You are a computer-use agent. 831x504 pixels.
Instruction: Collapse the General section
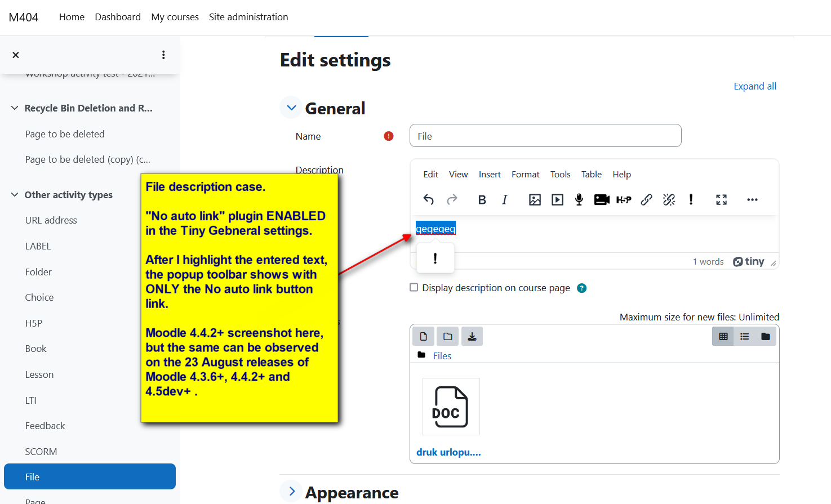[291, 108]
